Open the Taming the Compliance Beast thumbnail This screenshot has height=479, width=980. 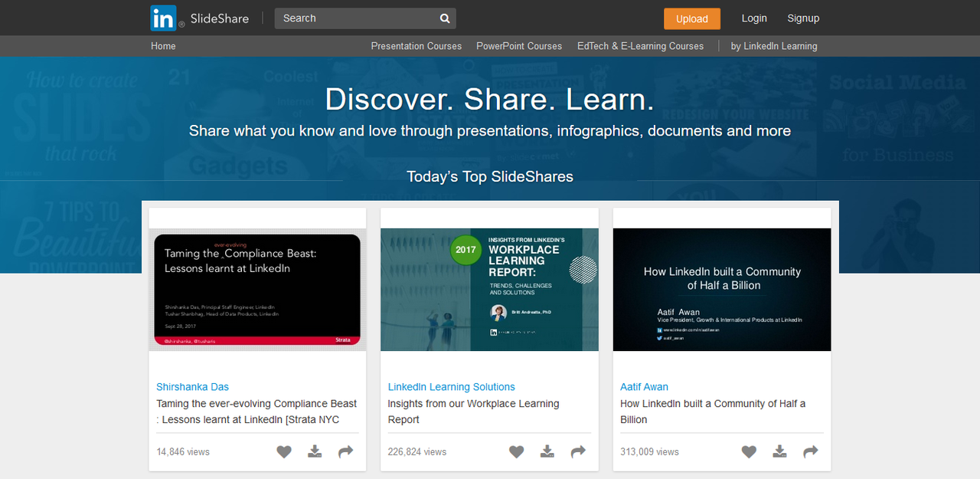click(x=257, y=290)
